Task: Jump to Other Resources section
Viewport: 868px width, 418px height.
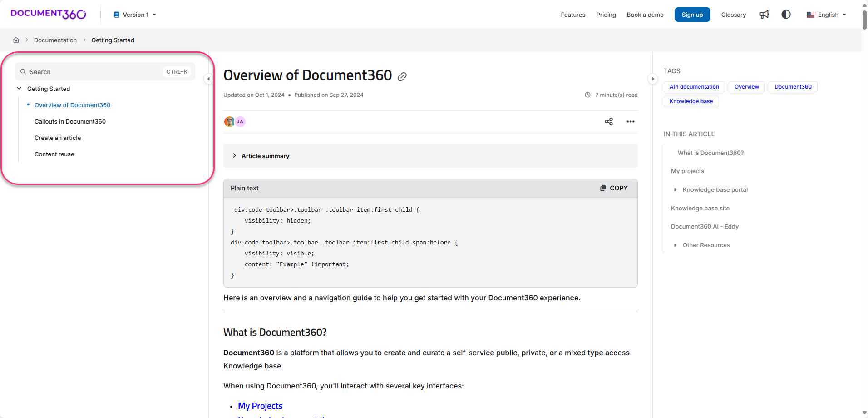Action: click(x=706, y=245)
